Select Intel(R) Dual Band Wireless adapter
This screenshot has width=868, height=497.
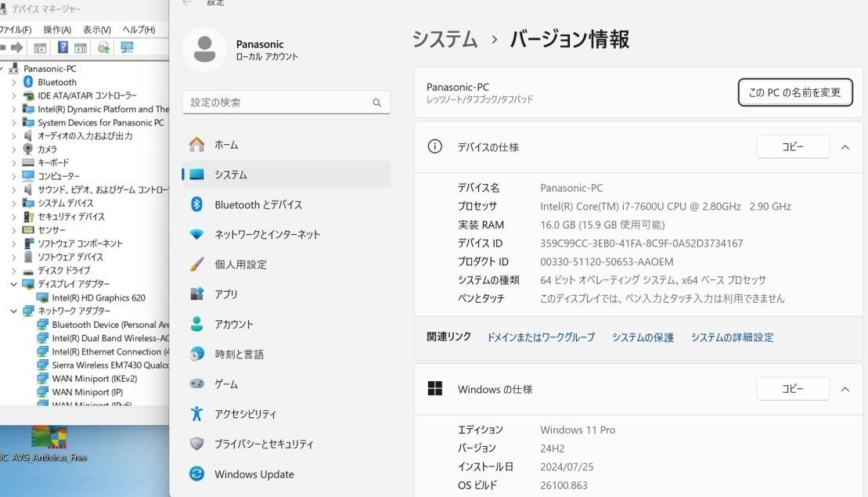pyautogui.click(x=110, y=338)
